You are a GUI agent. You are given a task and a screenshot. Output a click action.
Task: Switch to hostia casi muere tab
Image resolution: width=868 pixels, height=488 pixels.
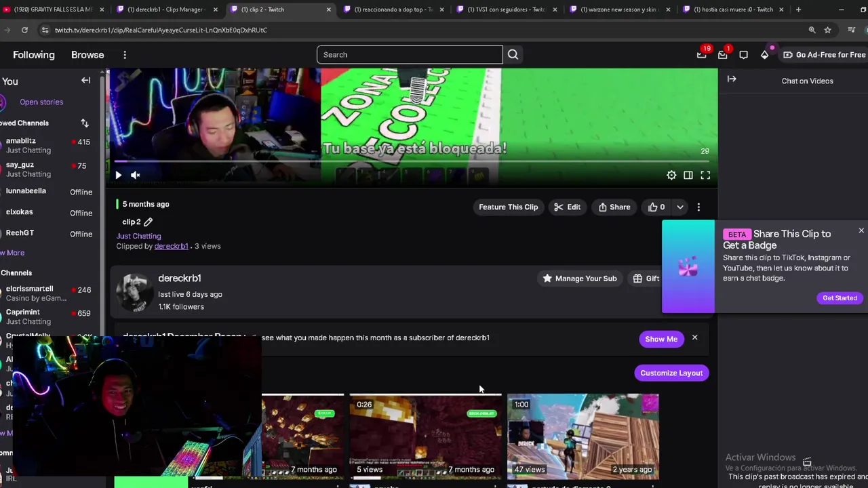(733, 9)
